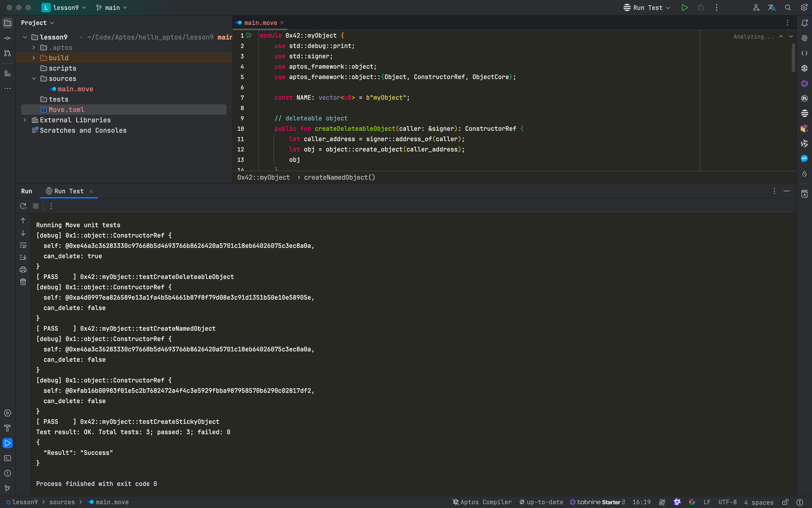Close the Run Test tab

click(x=91, y=191)
